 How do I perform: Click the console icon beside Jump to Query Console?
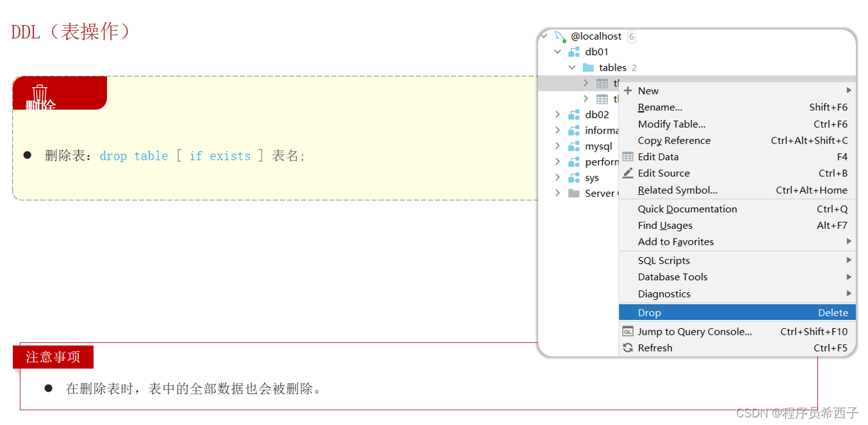pos(628,331)
